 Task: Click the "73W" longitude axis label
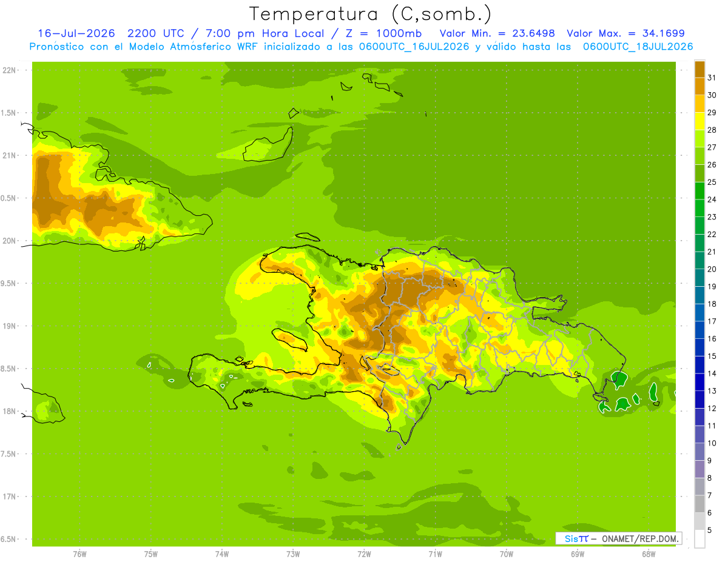293,554
